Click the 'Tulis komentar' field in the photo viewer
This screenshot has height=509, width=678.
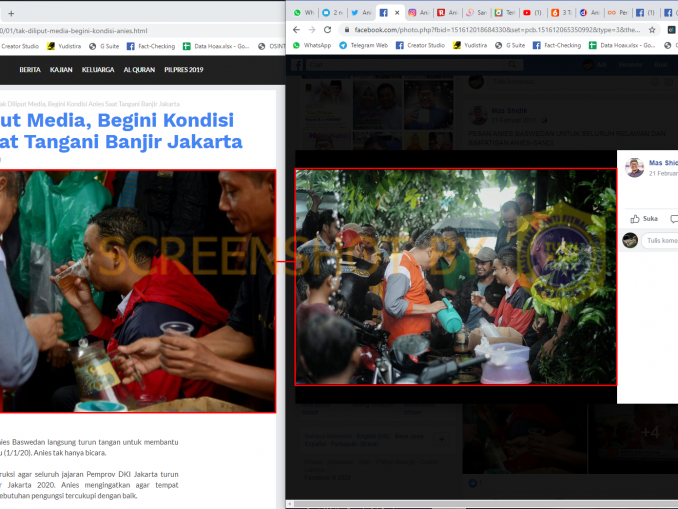[660, 240]
